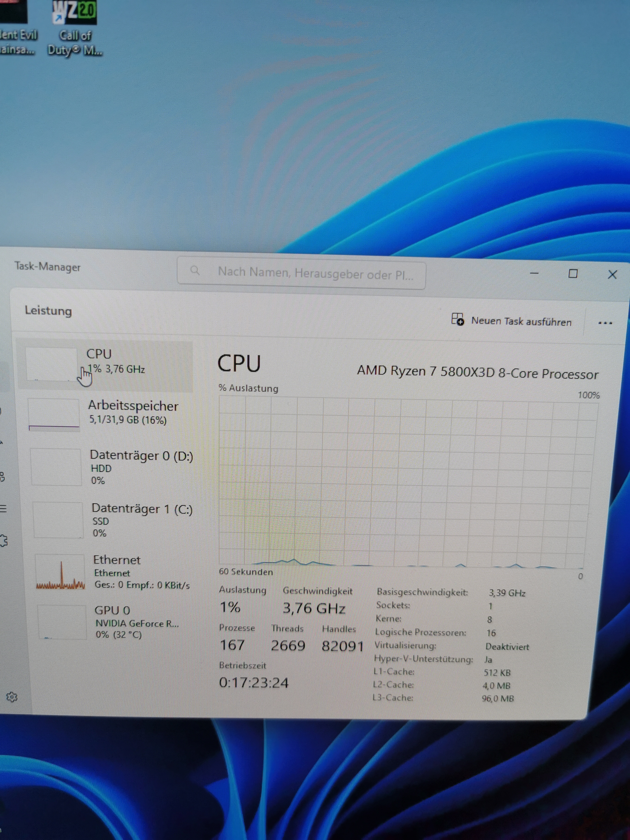Open the three-dots more options menu

(605, 323)
